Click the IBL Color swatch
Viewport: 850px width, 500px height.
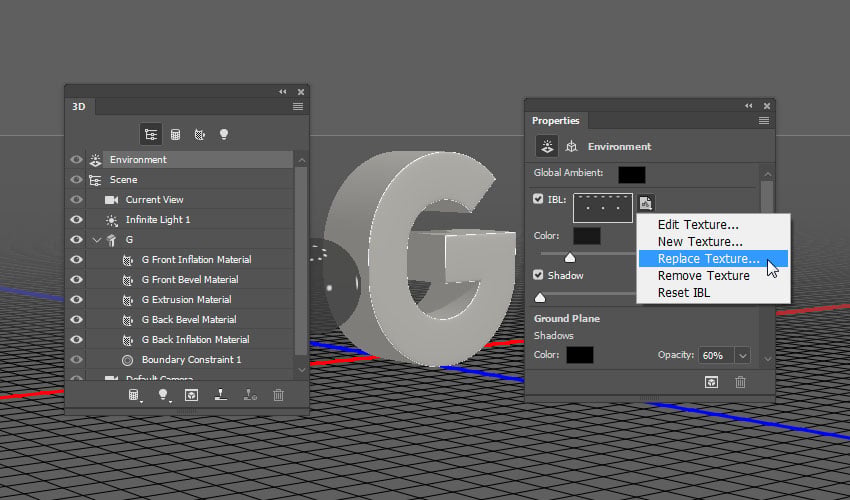(x=587, y=236)
